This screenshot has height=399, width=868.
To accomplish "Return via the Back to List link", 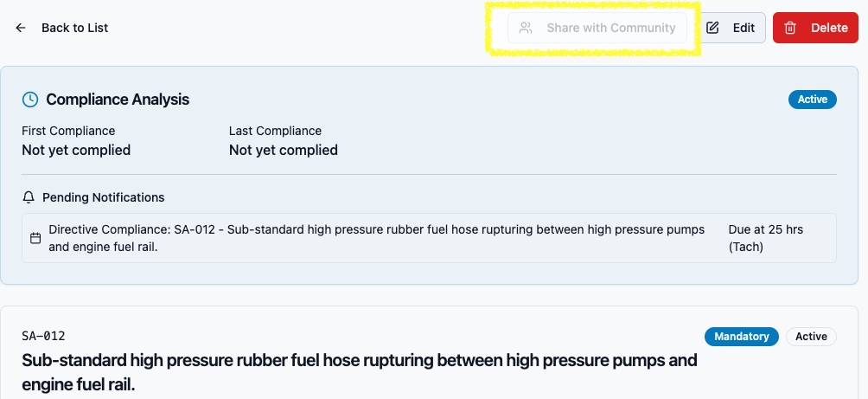I will (74, 28).
